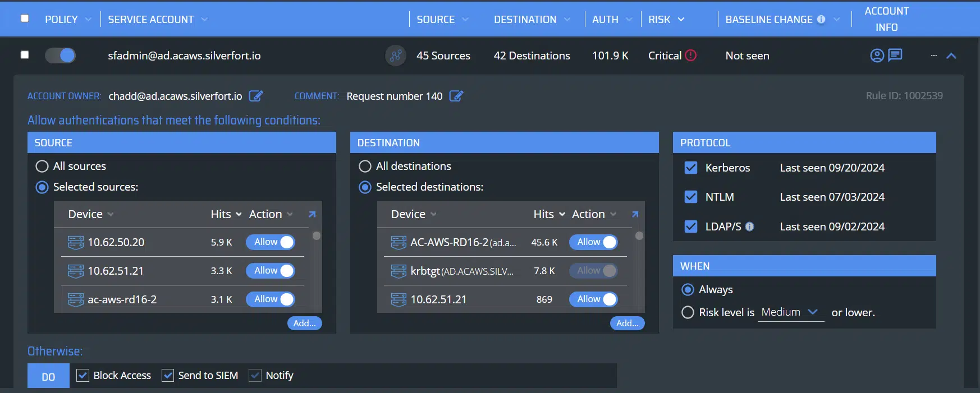
Task: Click Add button under destination devices
Action: pos(627,323)
